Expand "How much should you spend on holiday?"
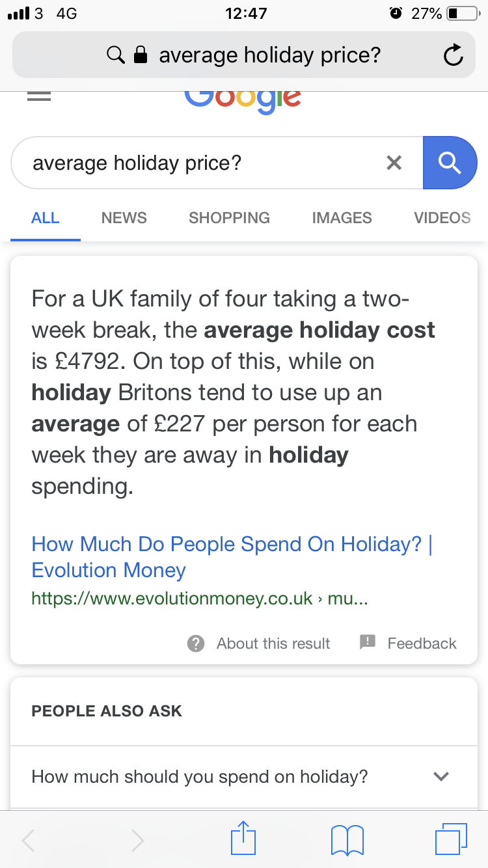The height and width of the screenshot is (868, 488). (x=441, y=776)
